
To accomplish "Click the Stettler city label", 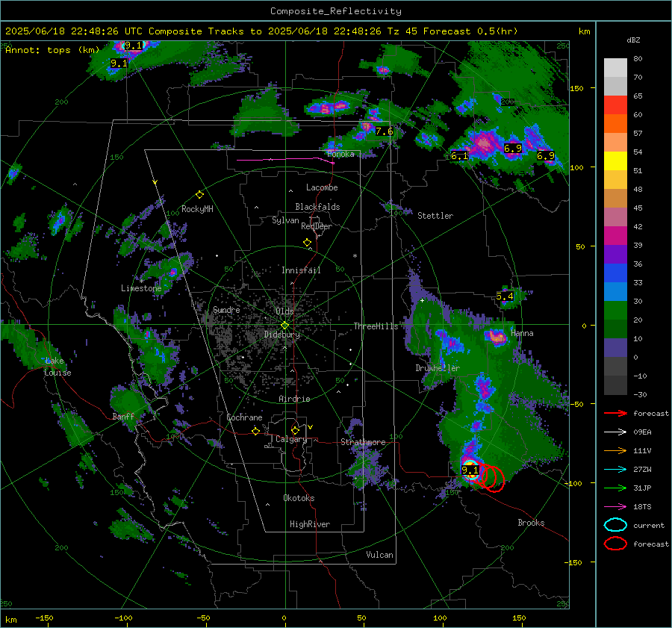I will (435, 216).
